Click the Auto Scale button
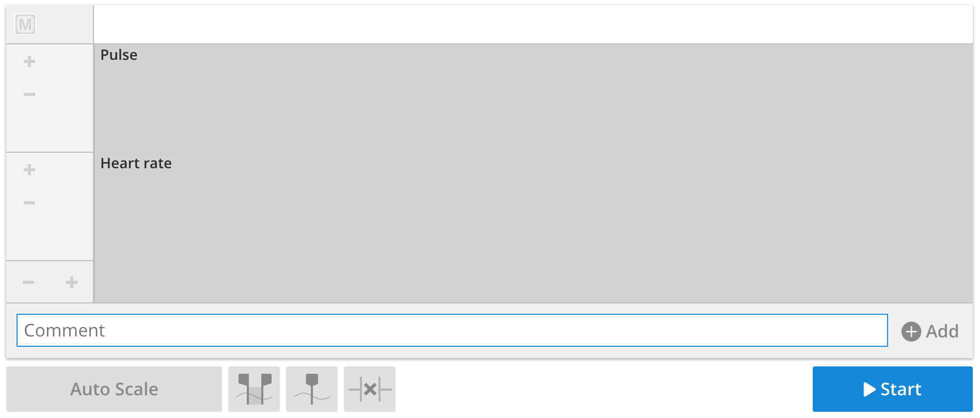The height and width of the screenshot is (418, 980). tap(114, 389)
